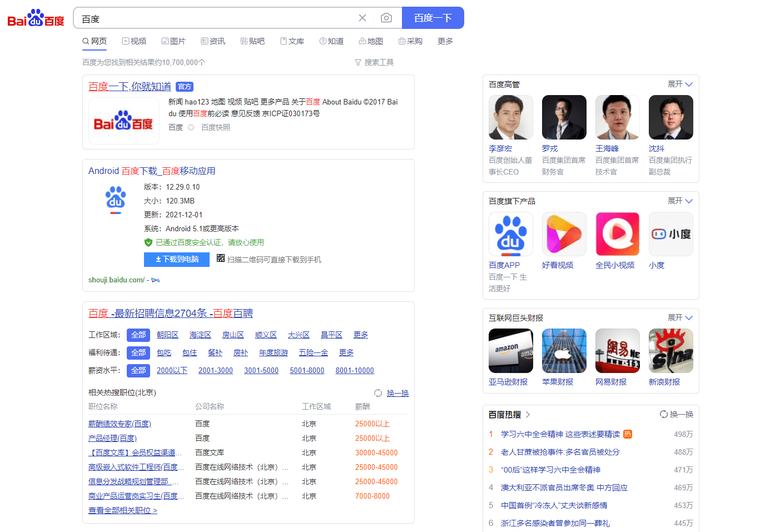Open the 苹果财报 Apple thumbnail
Image resolution: width=765 pixels, height=532 pixels.
coord(564,351)
